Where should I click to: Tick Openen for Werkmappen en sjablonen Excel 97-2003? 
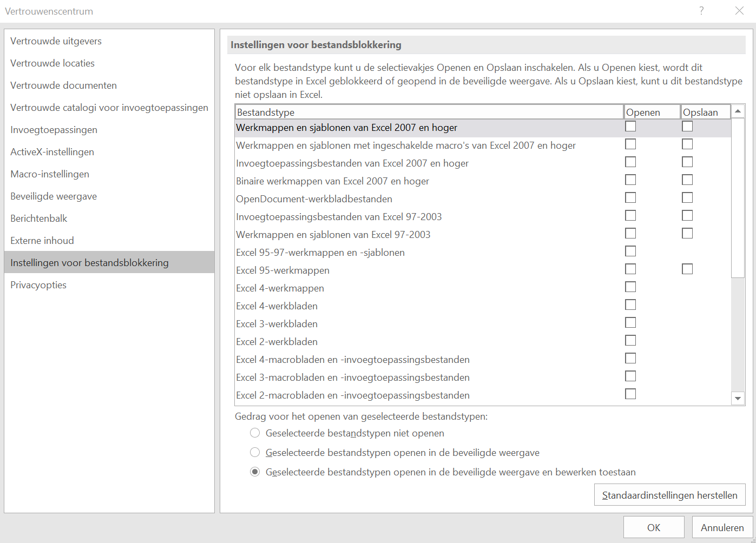click(x=630, y=234)
